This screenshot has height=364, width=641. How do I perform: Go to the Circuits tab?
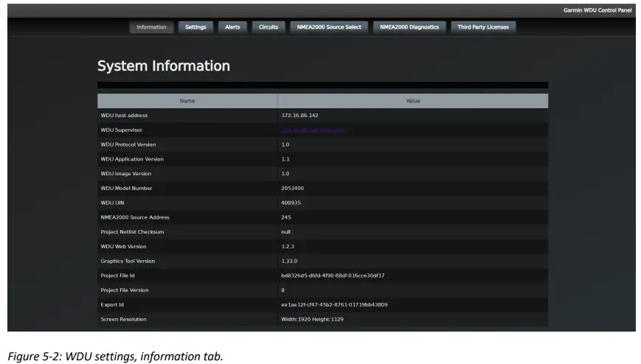pos(268,27)
